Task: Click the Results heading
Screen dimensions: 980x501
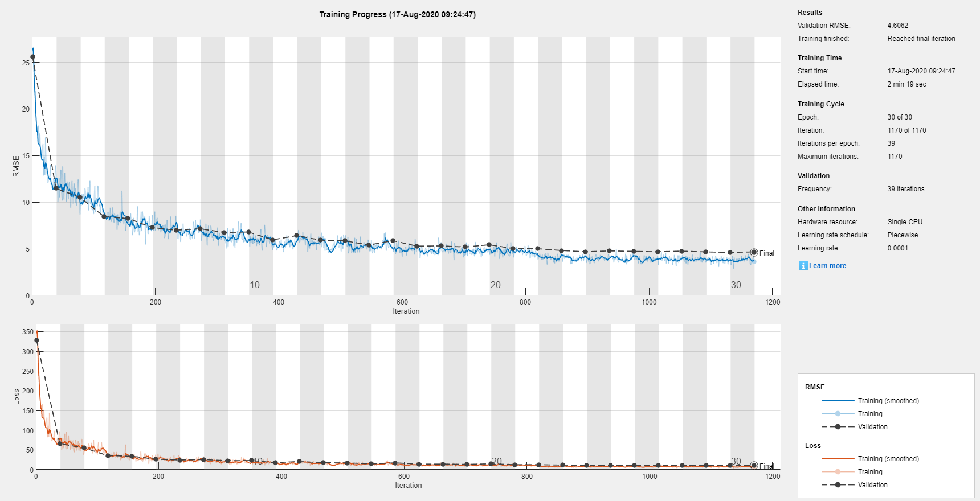Action: [810, 13]
